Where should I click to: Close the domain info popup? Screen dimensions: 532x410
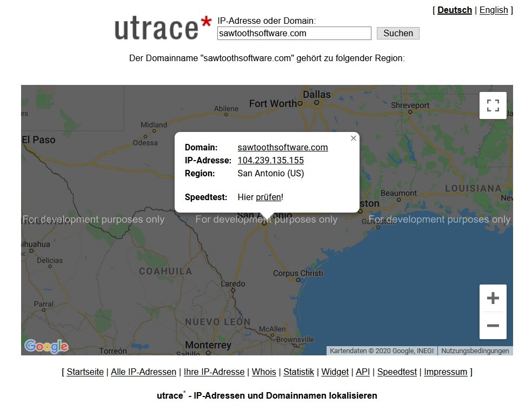coord(353,138)
